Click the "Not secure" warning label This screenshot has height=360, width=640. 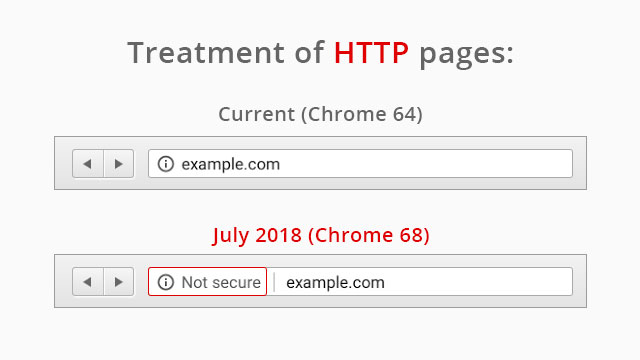pos(221,282)
